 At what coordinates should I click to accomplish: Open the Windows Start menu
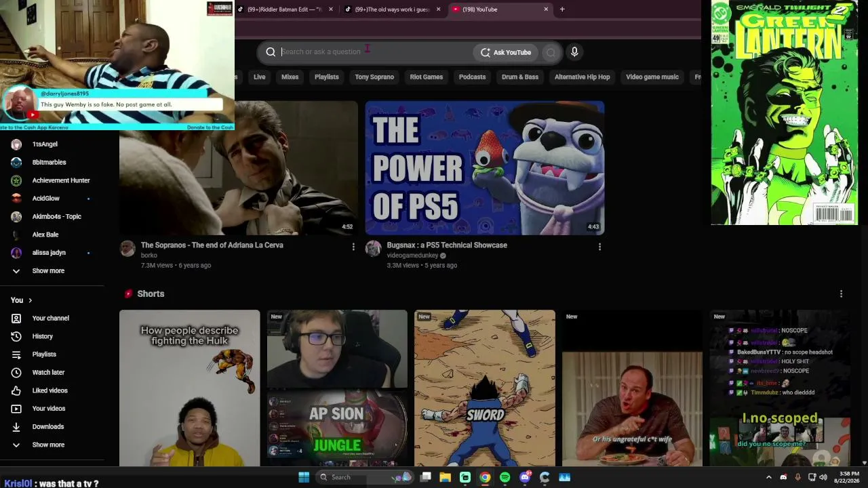(x=304, y=477)
